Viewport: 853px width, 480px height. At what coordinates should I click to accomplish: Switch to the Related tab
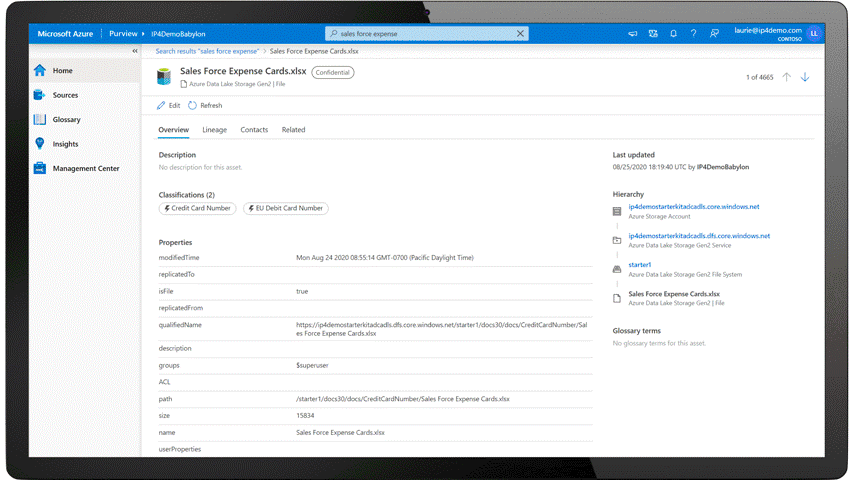point(293,130)
